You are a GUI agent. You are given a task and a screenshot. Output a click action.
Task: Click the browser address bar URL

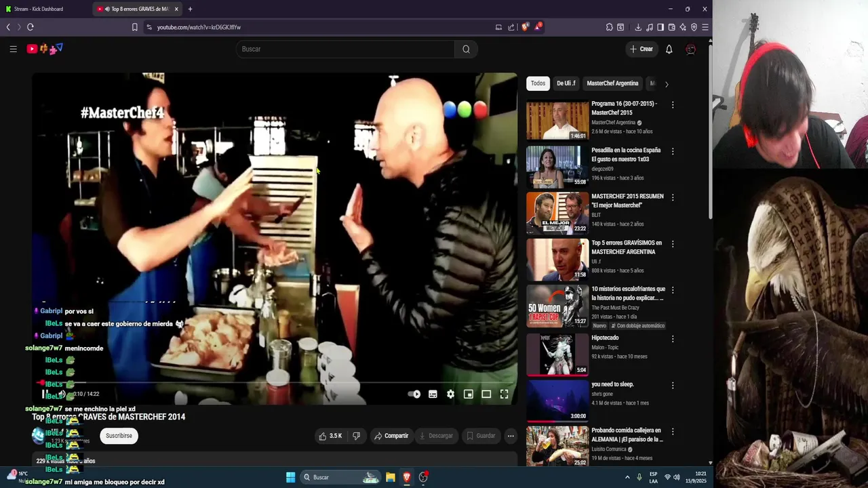pyautogui.click(x=199, y=27)
